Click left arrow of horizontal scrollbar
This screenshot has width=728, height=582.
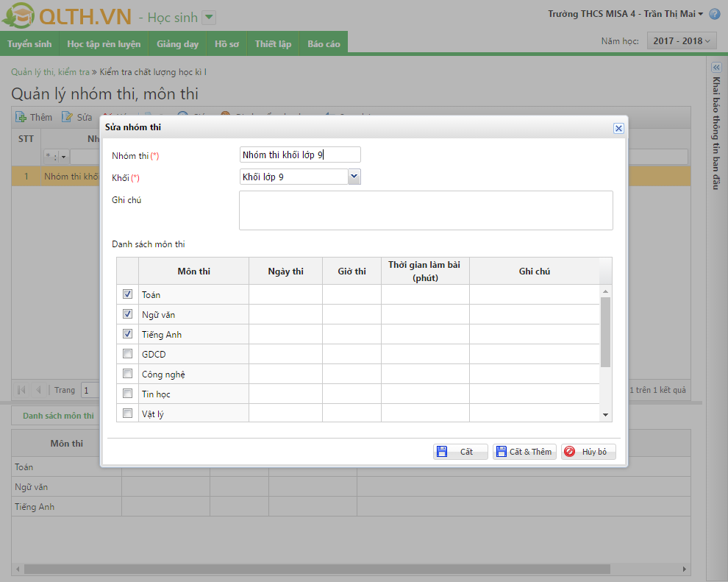pos(18,569)
